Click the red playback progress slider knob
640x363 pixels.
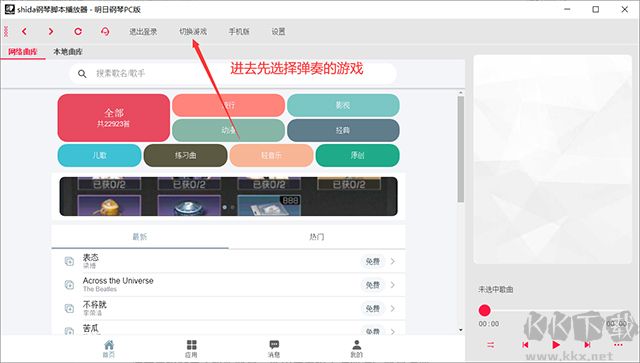pos(484,310)
